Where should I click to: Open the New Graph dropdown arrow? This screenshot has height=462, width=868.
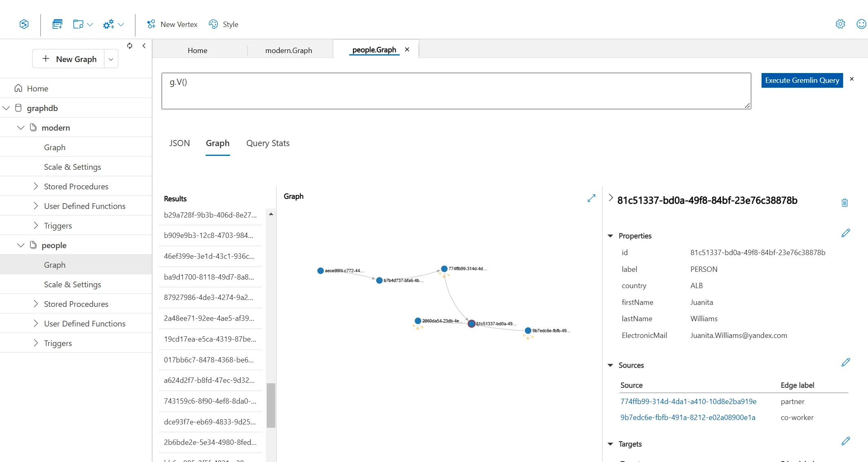pyautogui.click(x=111, y=59)
